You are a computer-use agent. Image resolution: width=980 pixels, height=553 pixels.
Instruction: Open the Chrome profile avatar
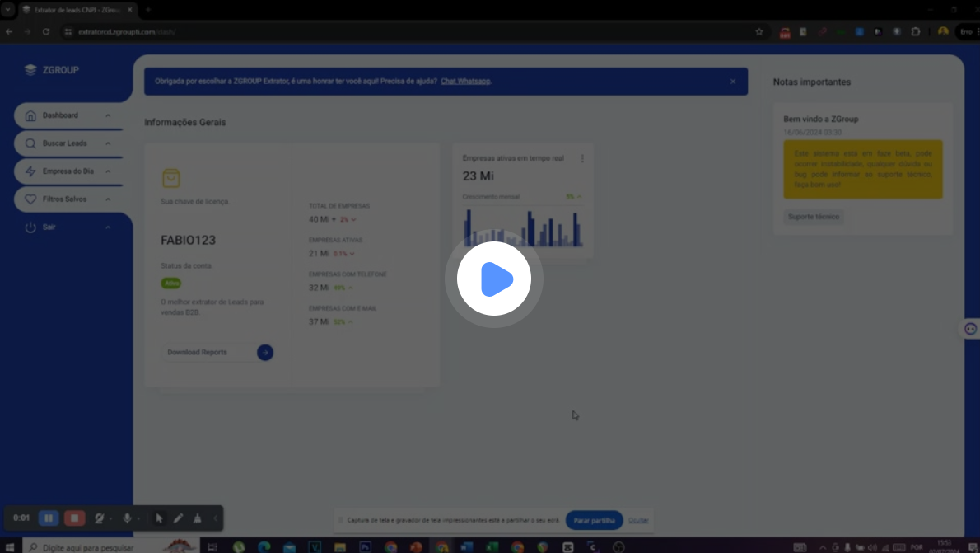[942, 32]
